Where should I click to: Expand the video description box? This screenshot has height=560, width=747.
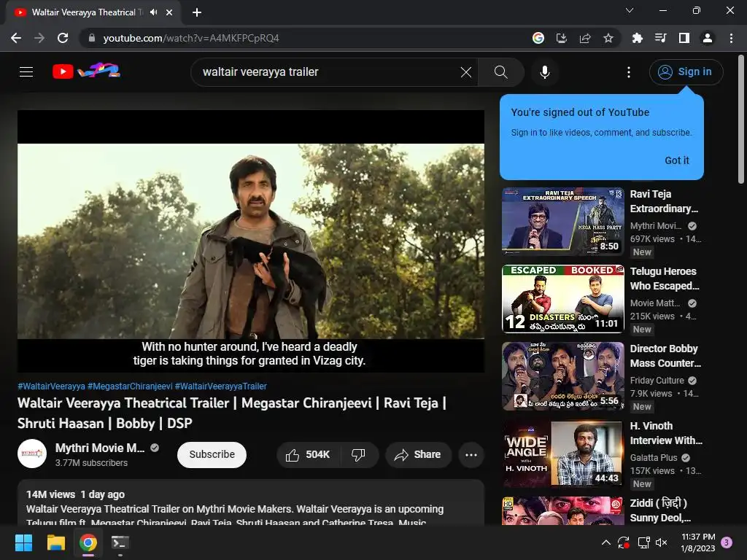click(x=251, y=503)
